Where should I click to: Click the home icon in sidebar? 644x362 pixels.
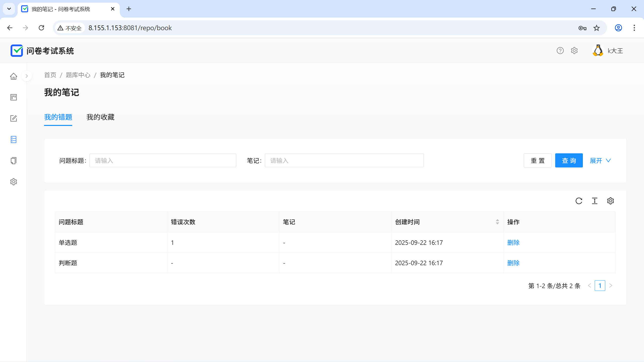point(14,76)
